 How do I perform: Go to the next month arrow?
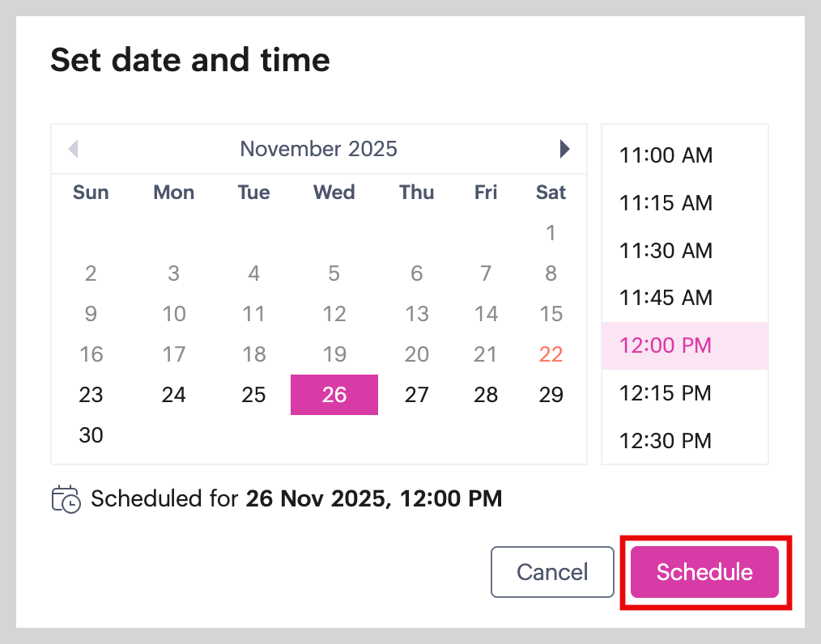[x=564, y=149]
